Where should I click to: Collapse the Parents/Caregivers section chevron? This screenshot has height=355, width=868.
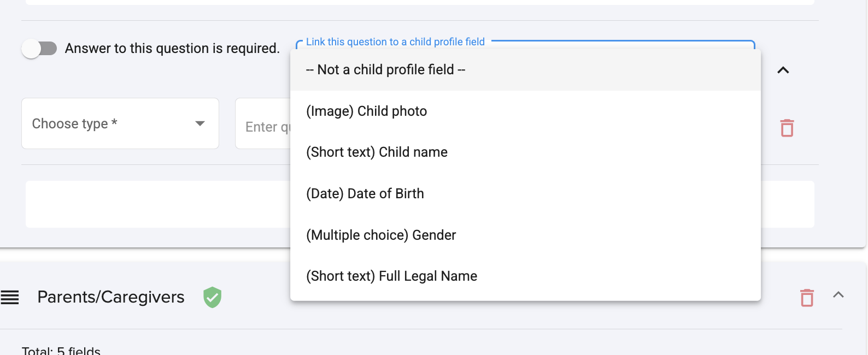pyautogui.click(x=838, y=295)
